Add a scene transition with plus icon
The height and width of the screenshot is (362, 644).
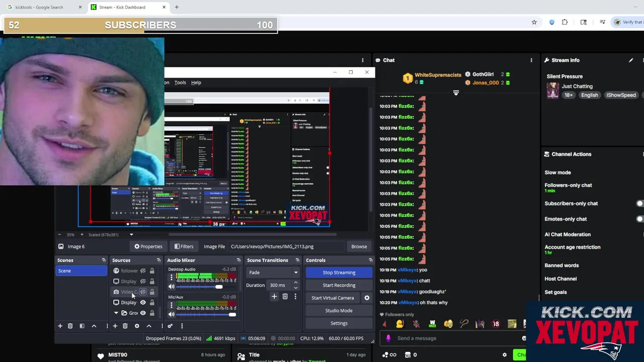coord(274,297)
